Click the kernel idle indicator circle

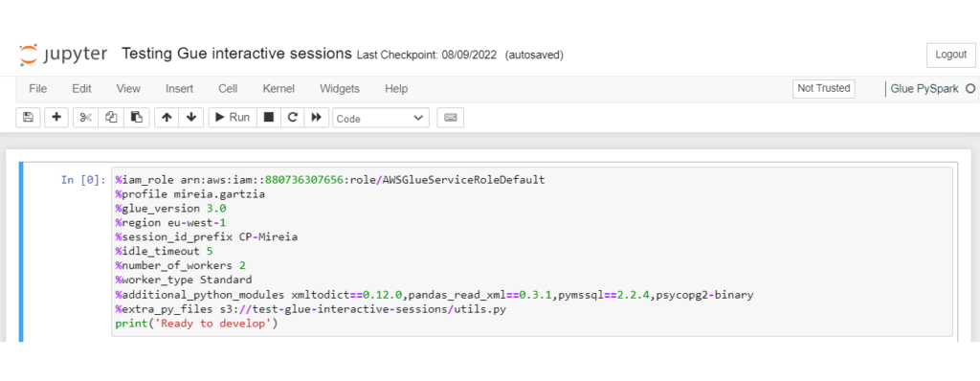[970, 89]
